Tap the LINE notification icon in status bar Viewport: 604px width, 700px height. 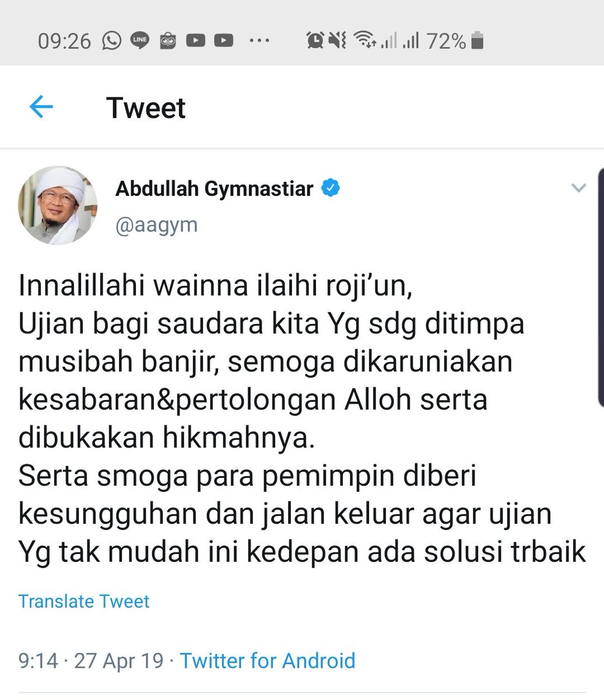[139, 41]
